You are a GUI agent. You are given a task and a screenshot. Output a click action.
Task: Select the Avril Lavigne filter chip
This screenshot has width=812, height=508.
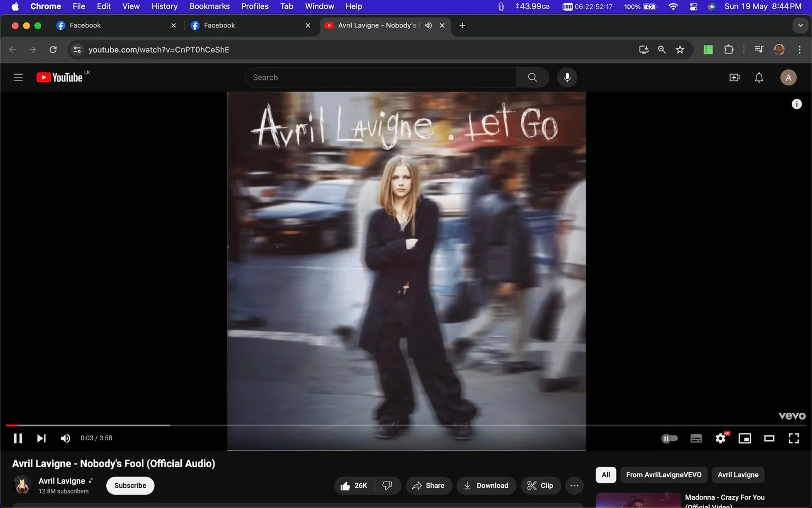738,475
